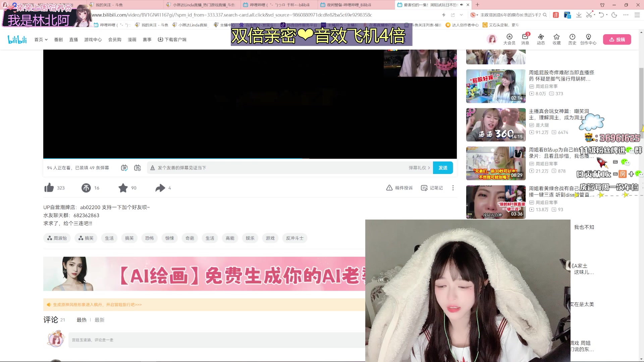Open browser three-dots more menu
The height and width of the screenshot is (362, 644).
(626, 15)
